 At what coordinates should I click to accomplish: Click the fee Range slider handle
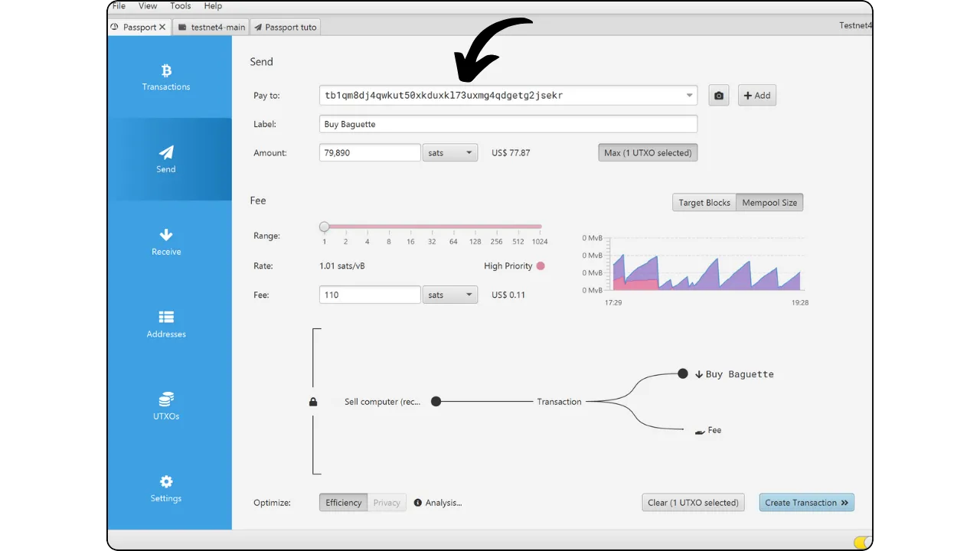tap(325, 227)
